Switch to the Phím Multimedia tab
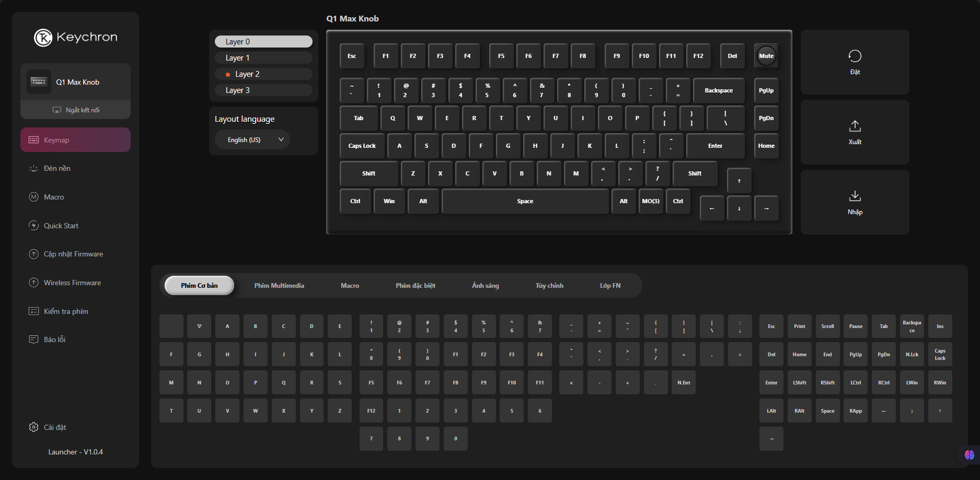Viewport: 980px width, 480px height. click(x=279, y=286)
